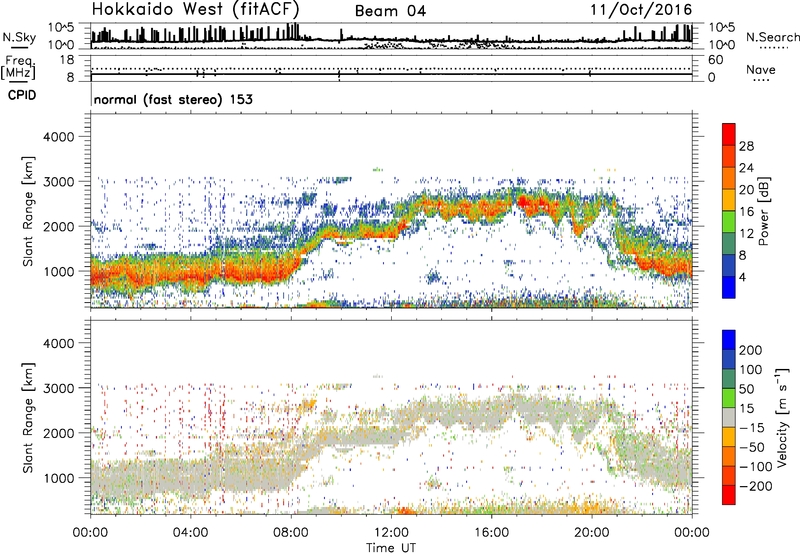Click the 'CPID' label
This screenshot has width=800, height=554.
point(22,95)
